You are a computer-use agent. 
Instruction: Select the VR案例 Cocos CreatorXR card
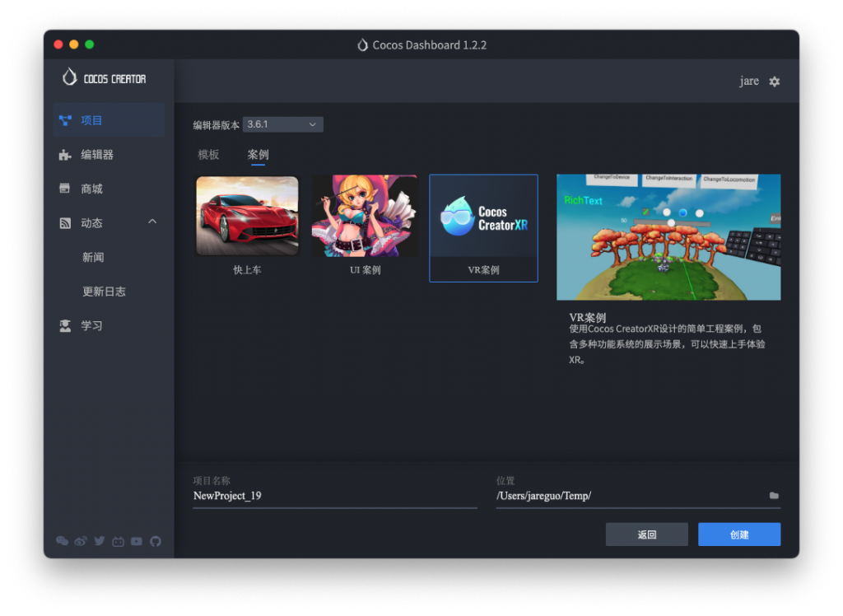coord(483,228)
